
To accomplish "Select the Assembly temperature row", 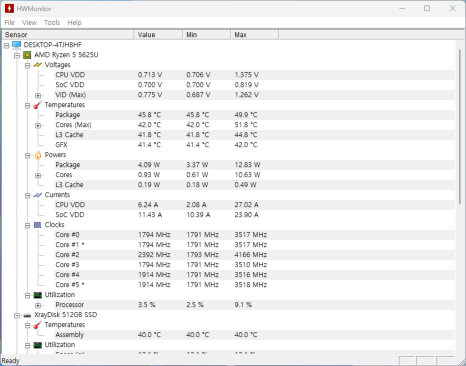I will [x=255, y=335].
